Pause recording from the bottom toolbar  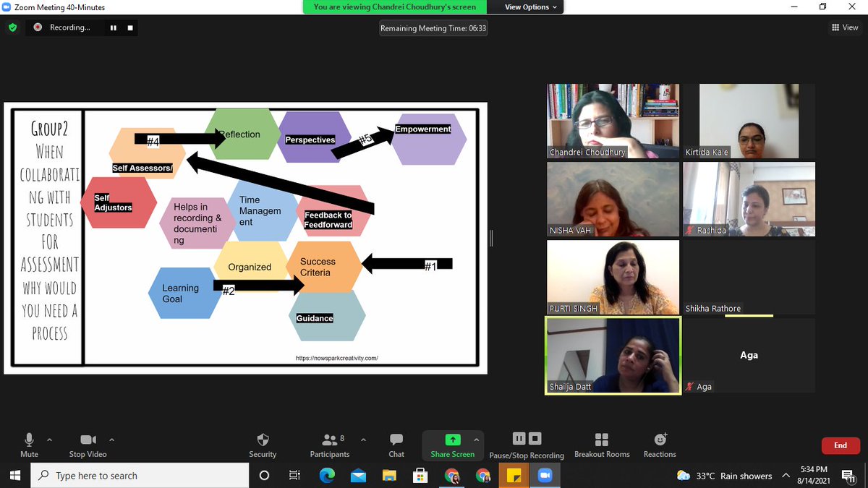pos(519,438)
